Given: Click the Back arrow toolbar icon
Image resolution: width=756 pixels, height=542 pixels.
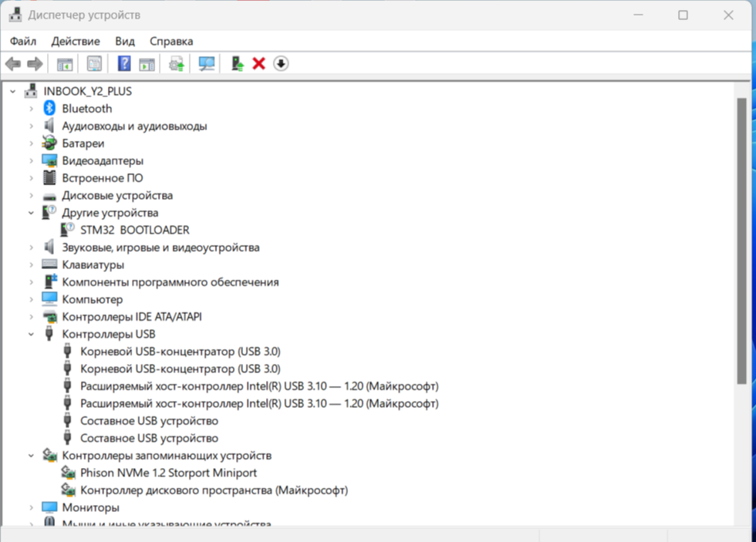Looking at the screenshot, I should (13, 63).
